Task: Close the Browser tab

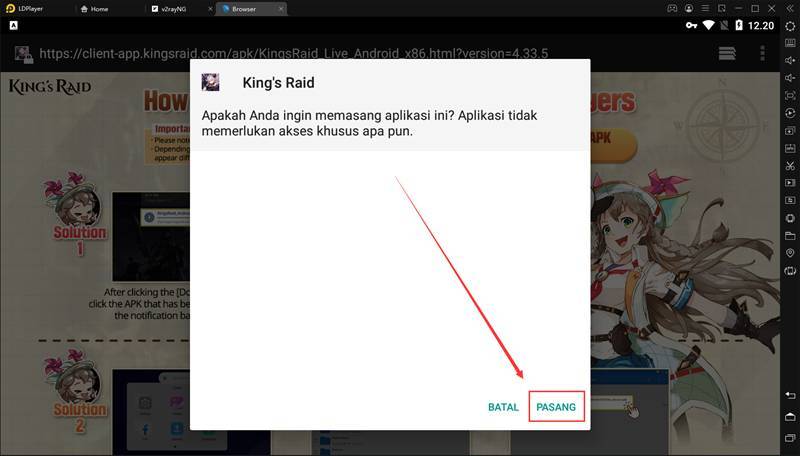Action: [x=281, y=9]
